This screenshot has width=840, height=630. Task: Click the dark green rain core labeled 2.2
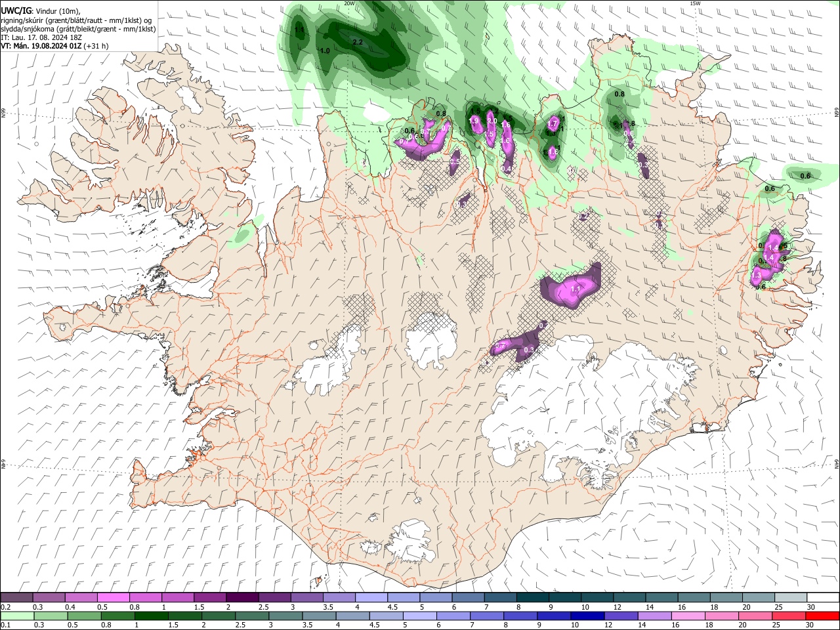click(x=367, y=45)
